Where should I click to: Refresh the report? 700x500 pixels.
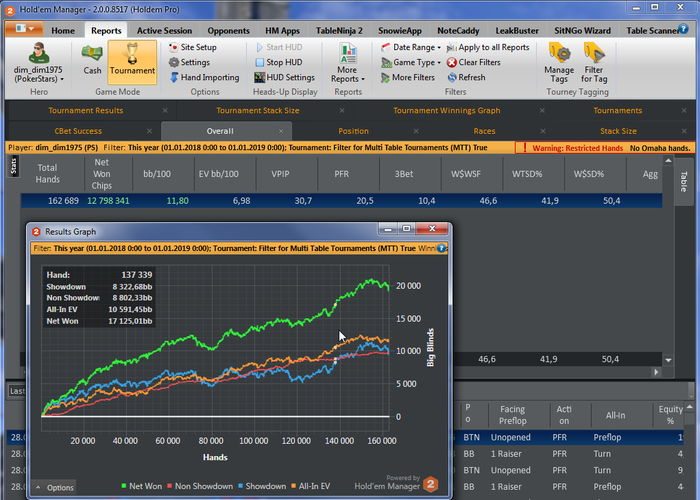click(x=466, y=78)
